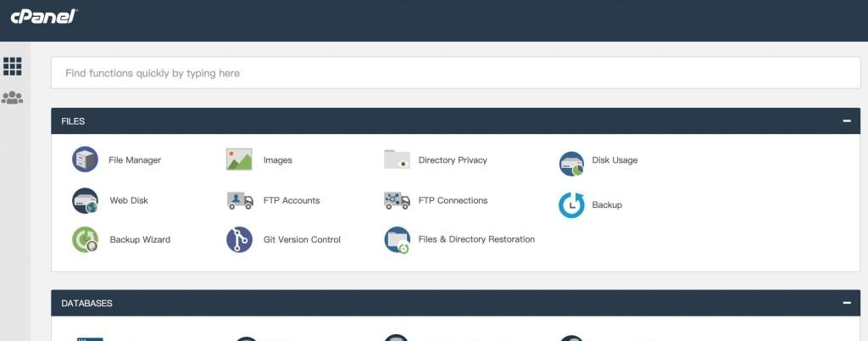The width and height of the screenshot is (868, 341).
Task: Open the FTP Connections icon
Action: (x=397, y=201)
